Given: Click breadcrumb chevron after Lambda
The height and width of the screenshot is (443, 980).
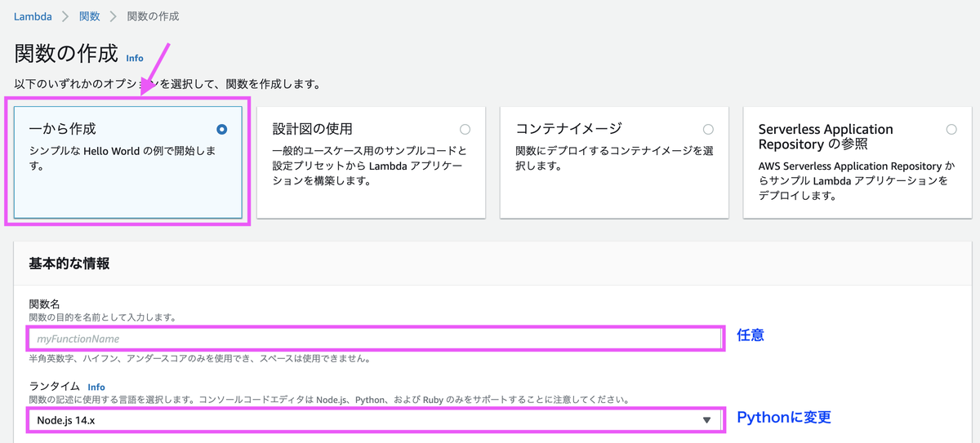Looking at the screenshot, I should click(x=65, y=16).
